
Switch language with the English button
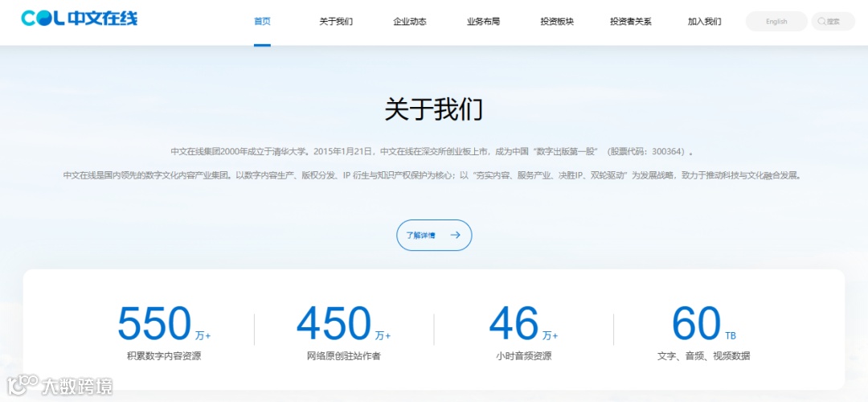tap(776, 22)
